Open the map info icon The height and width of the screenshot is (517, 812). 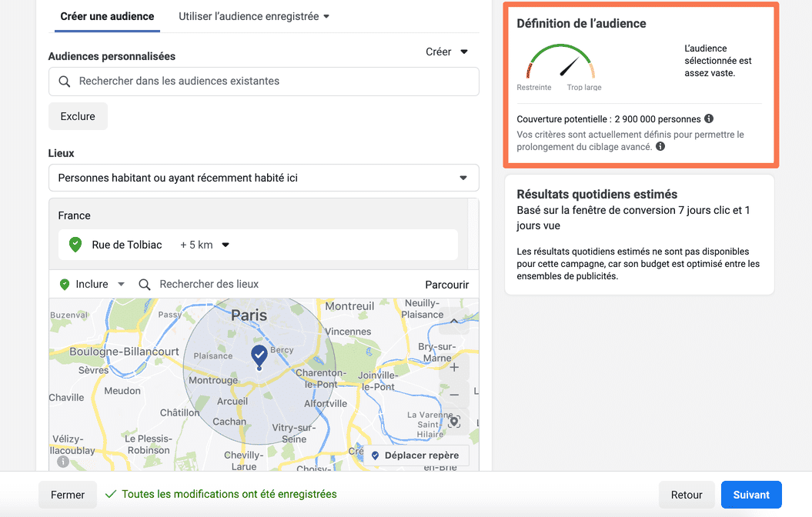pos(63,462)
